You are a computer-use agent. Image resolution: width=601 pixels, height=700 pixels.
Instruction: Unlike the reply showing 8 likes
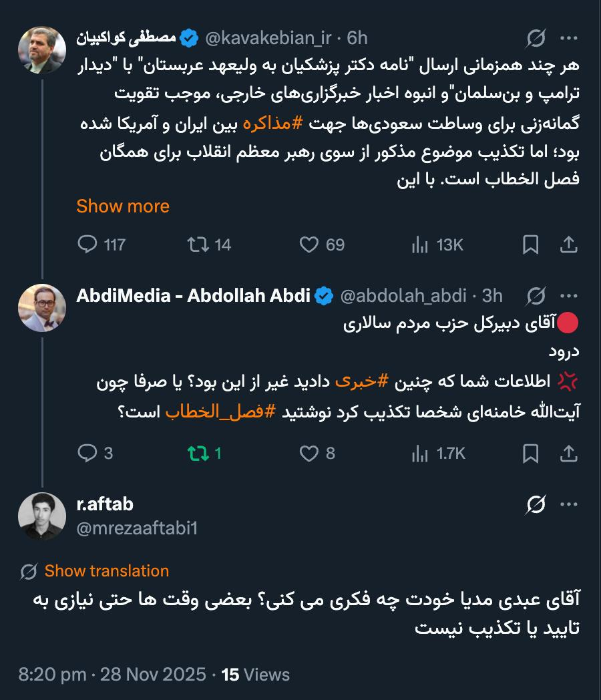(309, 454)
